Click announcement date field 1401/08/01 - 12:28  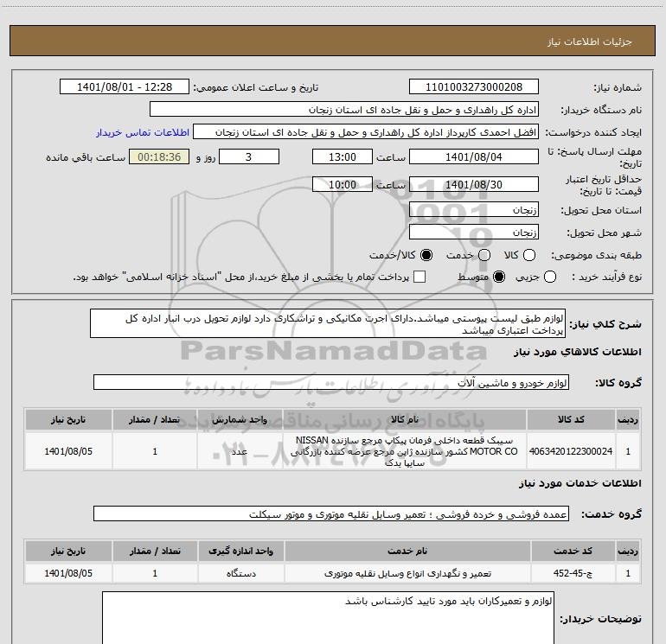(125, 86)
